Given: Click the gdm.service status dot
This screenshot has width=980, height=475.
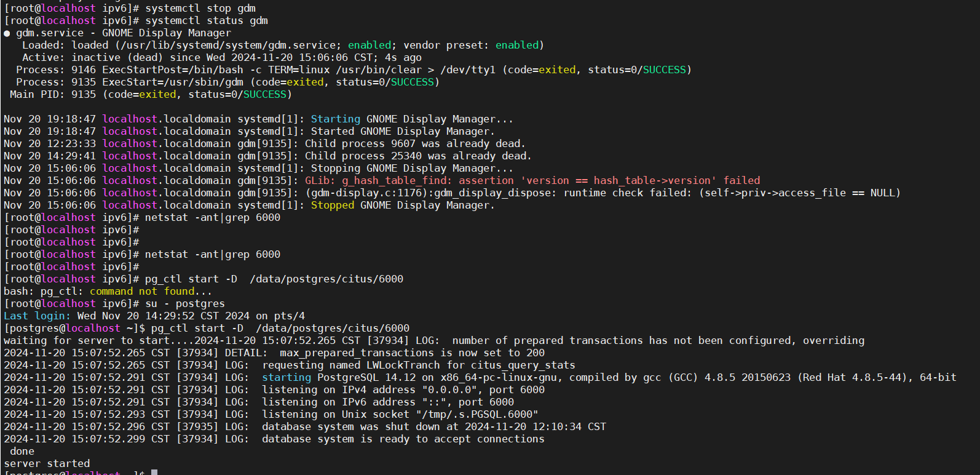Looking at the screenshot, I should tap(7, 33).
